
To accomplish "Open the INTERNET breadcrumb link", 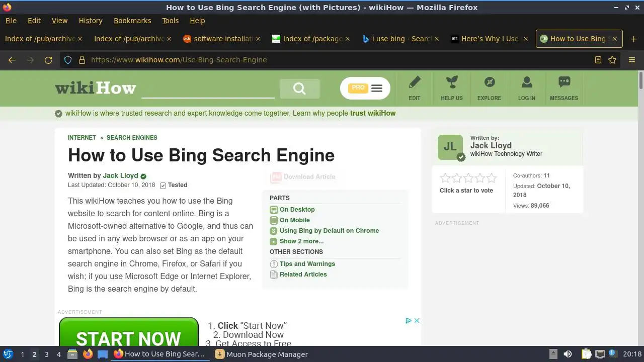I will pos(82,138).
